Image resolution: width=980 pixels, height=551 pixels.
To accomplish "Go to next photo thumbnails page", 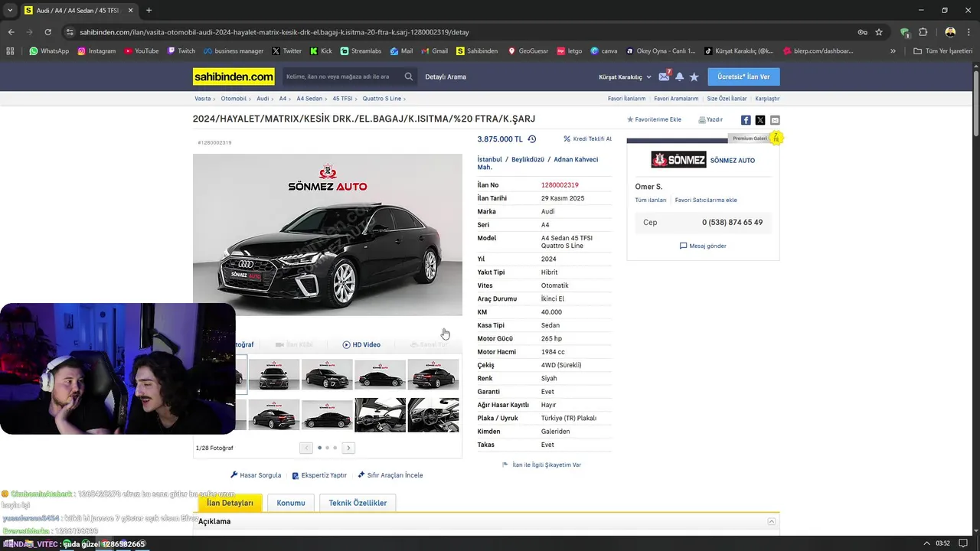I will point(348,448).
